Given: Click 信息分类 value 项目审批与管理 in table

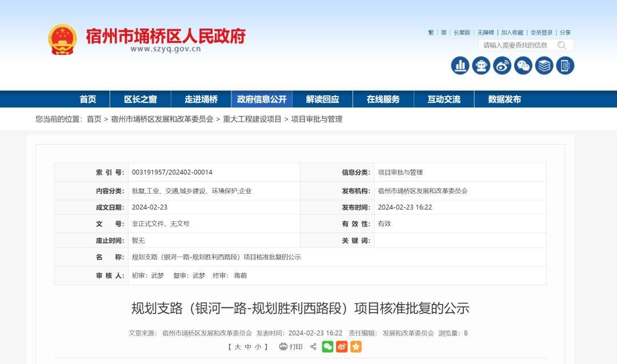Looking at the screenshot, I should (x=400, y=173).
